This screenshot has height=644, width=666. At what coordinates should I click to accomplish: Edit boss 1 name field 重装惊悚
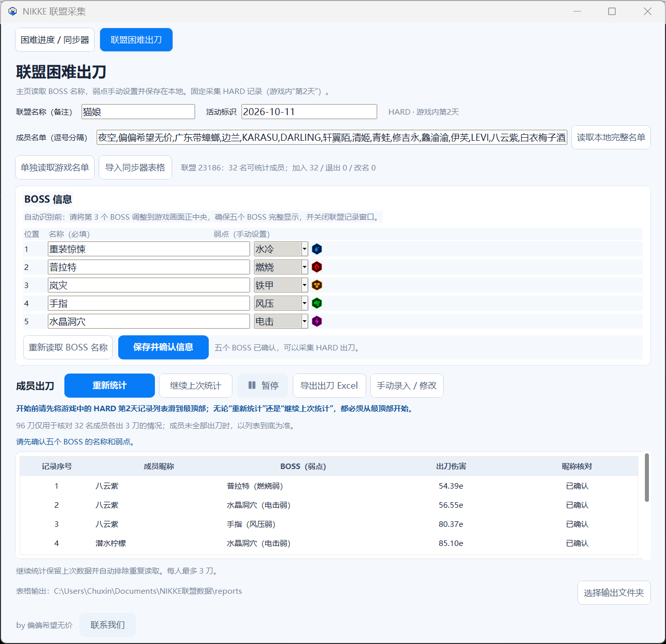click(x=149, y=249)
